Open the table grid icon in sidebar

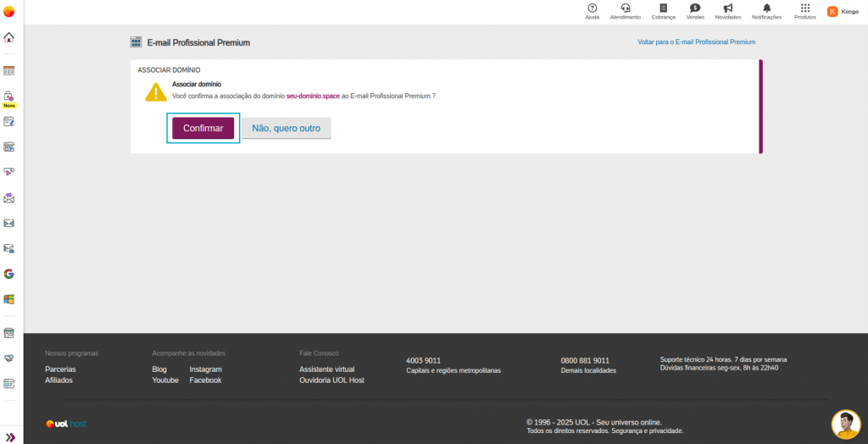pos(8,71)
